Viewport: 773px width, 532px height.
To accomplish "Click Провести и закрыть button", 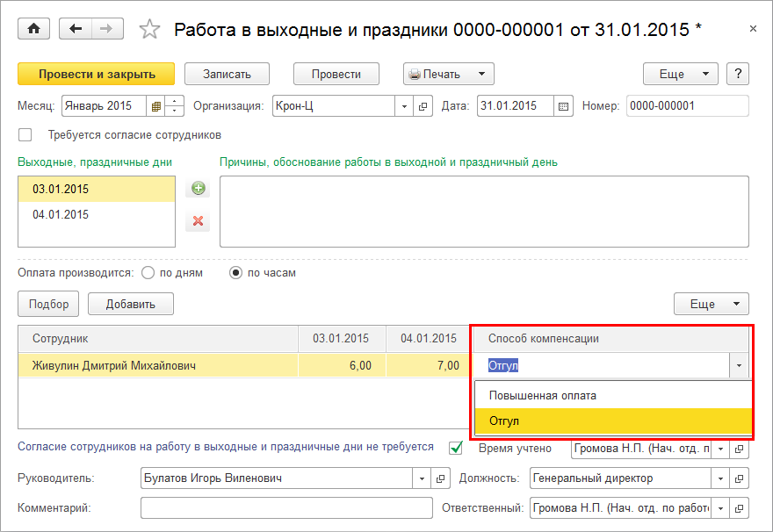I will 96,74.
